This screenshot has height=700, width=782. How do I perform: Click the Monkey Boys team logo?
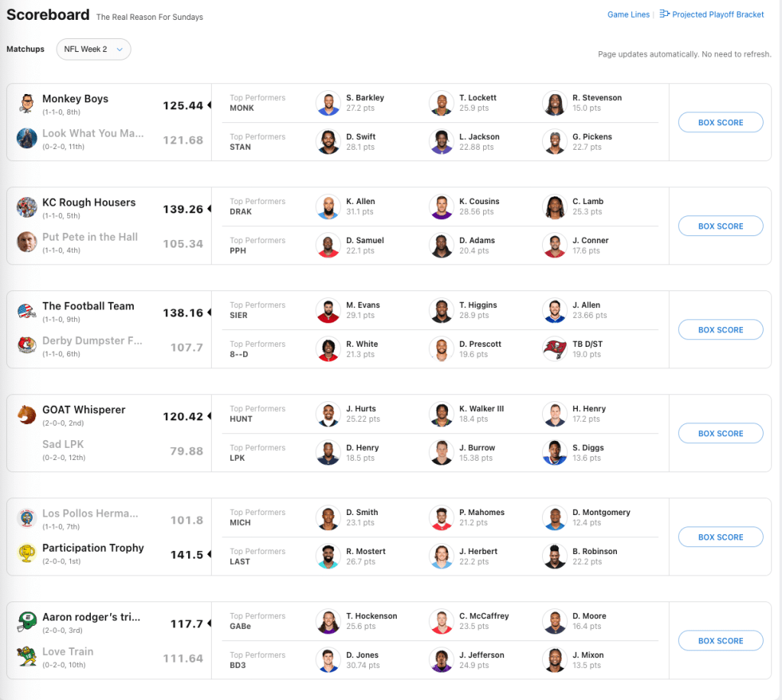click(x=28, y=104)
